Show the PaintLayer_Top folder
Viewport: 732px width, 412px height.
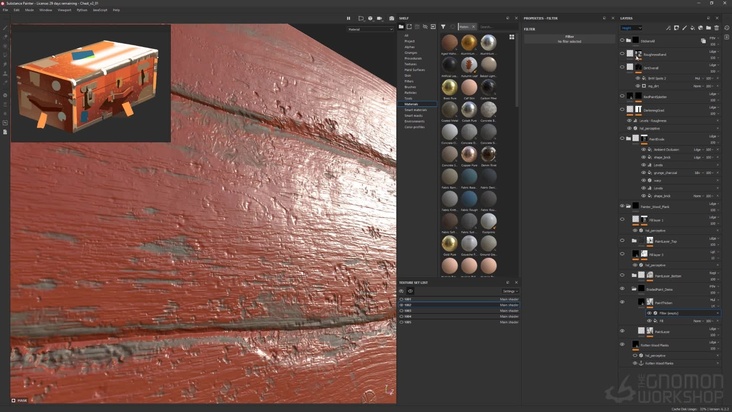[622, 241]
